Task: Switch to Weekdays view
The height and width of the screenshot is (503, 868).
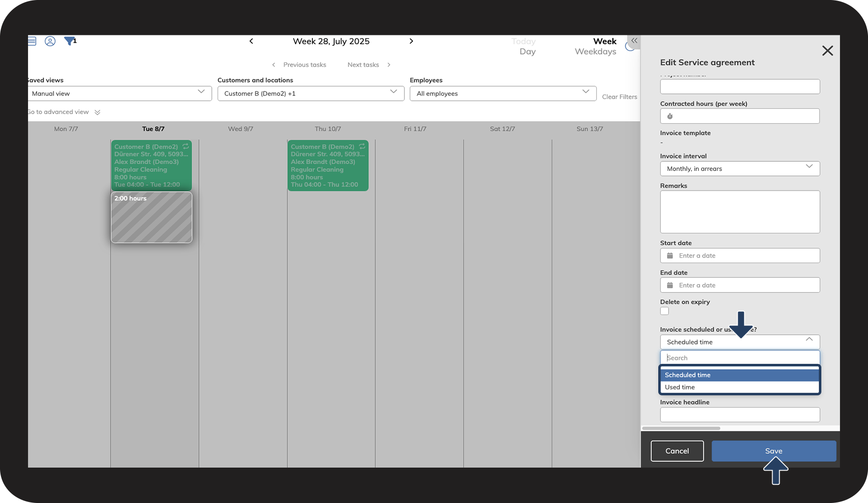Action: pyautogui.click(x=595, y=52)
